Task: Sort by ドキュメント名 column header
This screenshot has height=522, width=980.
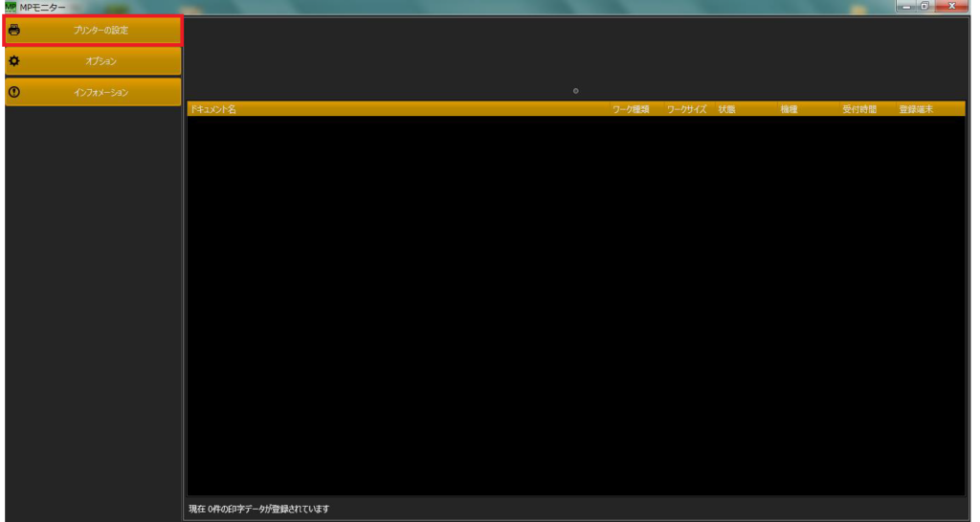Action: (x=213, y=109)
